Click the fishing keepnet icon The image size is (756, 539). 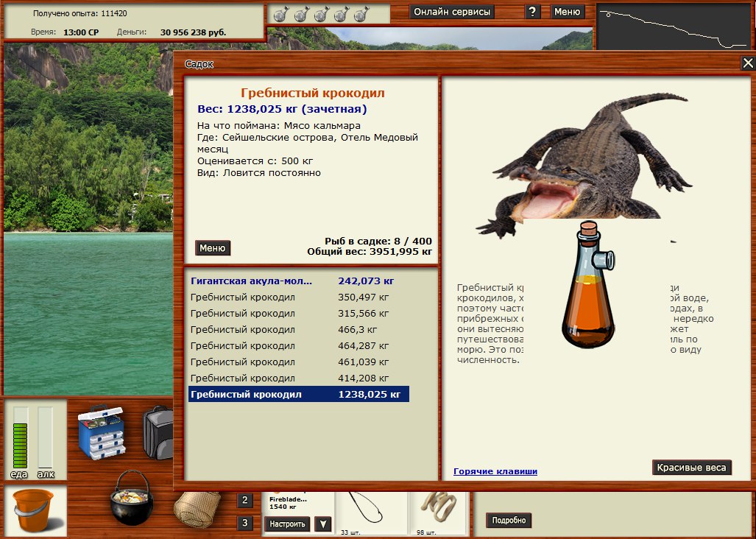(x=197, y=507)
